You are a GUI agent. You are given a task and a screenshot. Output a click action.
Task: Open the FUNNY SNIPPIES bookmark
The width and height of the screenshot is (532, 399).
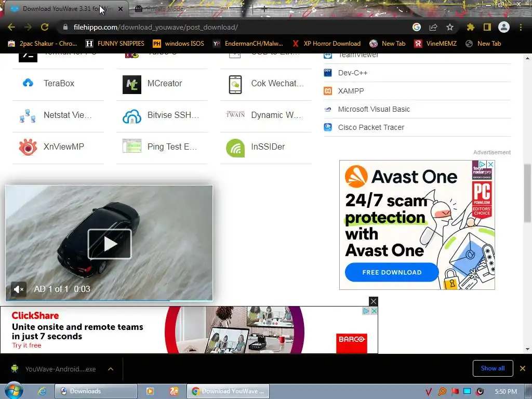(115, 44)
